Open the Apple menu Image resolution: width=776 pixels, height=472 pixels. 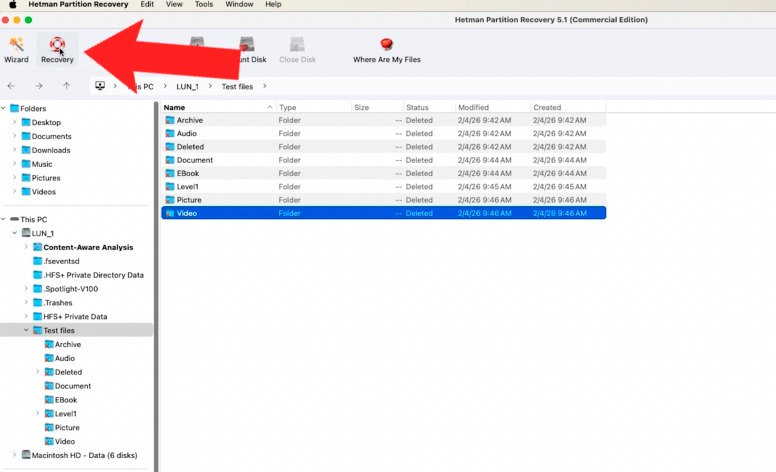13,4
